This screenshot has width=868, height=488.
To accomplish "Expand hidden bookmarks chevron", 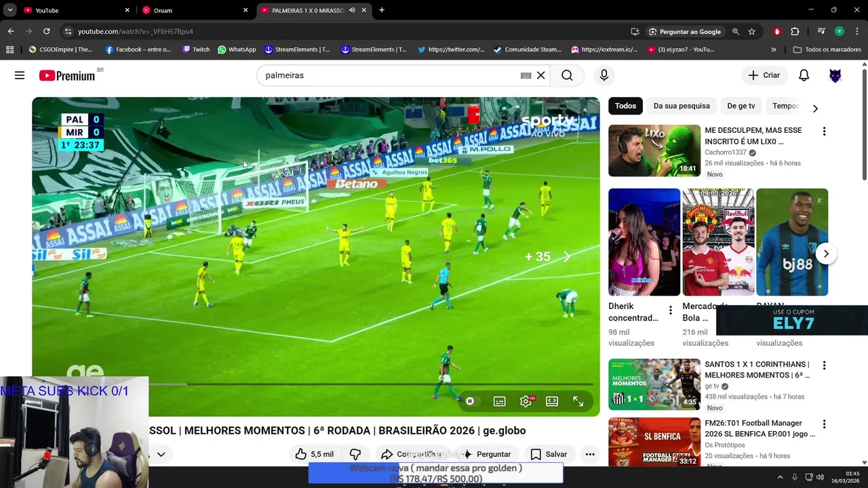I will [773, 49].
